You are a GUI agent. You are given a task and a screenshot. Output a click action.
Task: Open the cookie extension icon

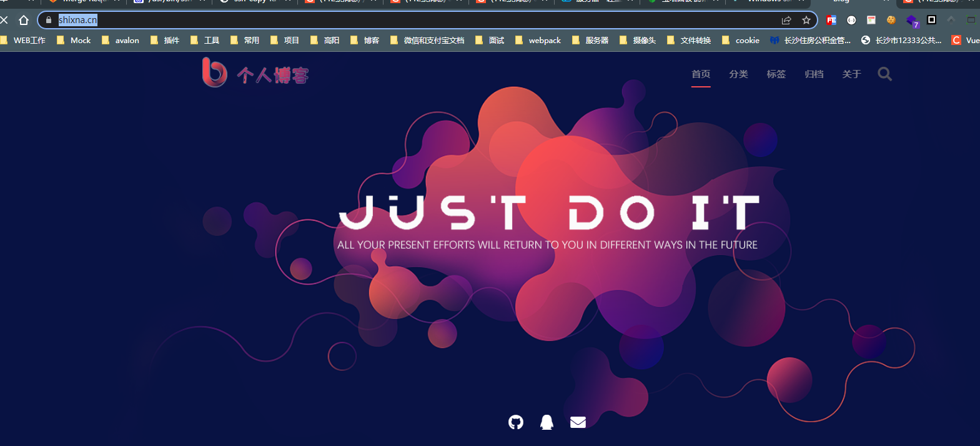891,20
